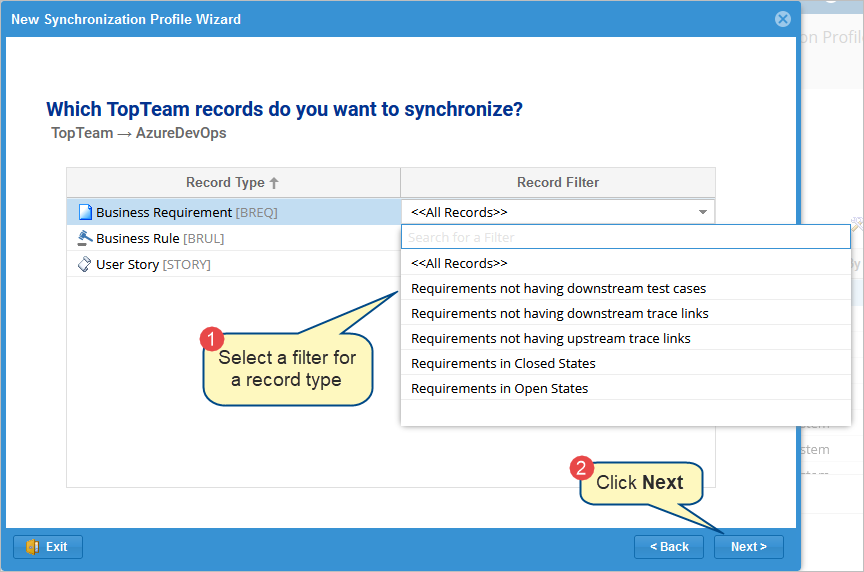Click the Exit door icon
The width and height of the screenshot is (864, 572).
click(x=32, y=547)
